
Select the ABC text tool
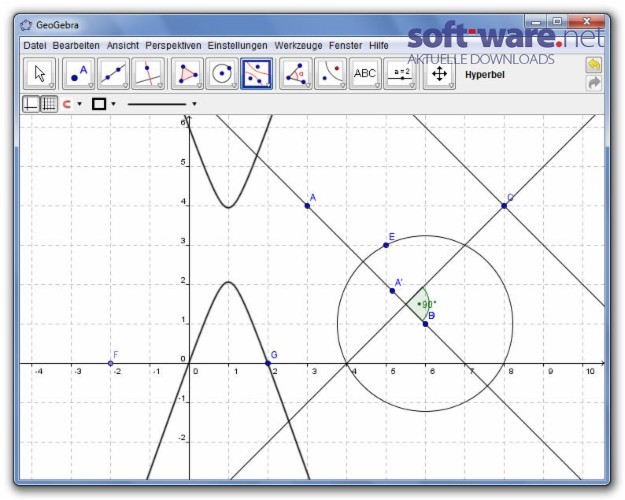(x=365, y=74)
